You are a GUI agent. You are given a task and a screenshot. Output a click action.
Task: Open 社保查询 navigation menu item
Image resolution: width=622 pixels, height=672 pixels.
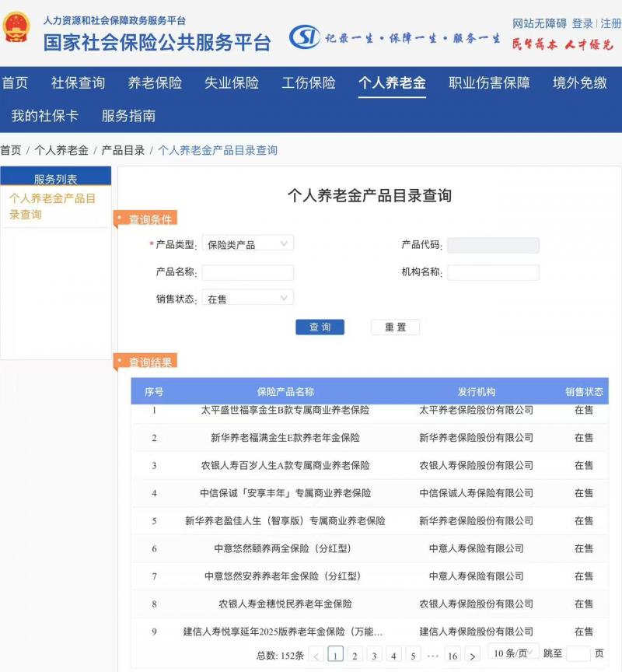pos(78,82)
